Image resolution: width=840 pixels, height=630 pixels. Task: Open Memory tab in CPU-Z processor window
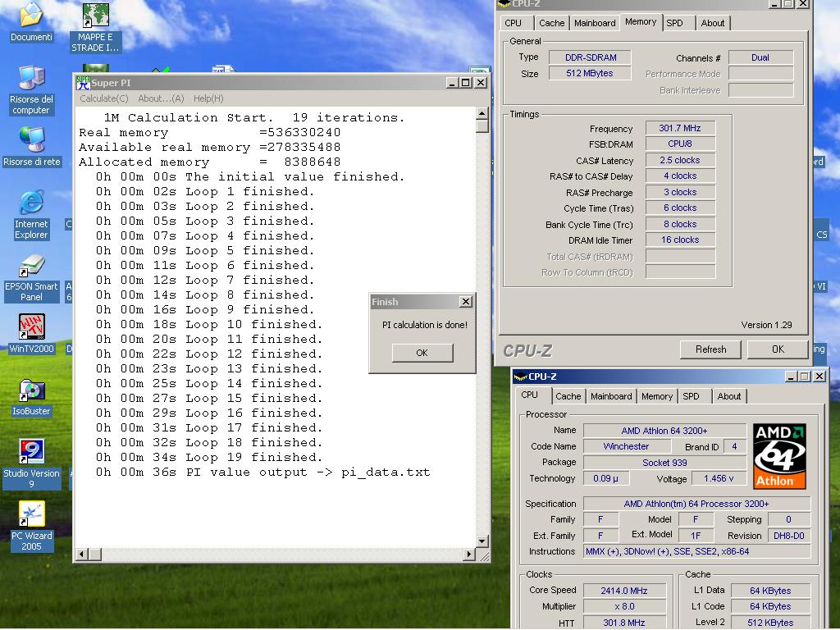tap(657, 396)
